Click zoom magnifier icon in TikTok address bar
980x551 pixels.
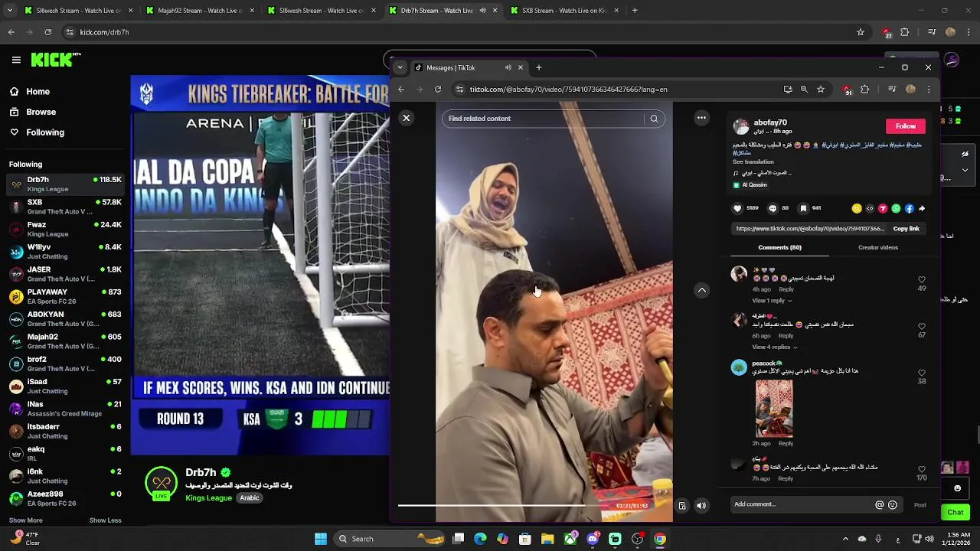tap(804, 90)
